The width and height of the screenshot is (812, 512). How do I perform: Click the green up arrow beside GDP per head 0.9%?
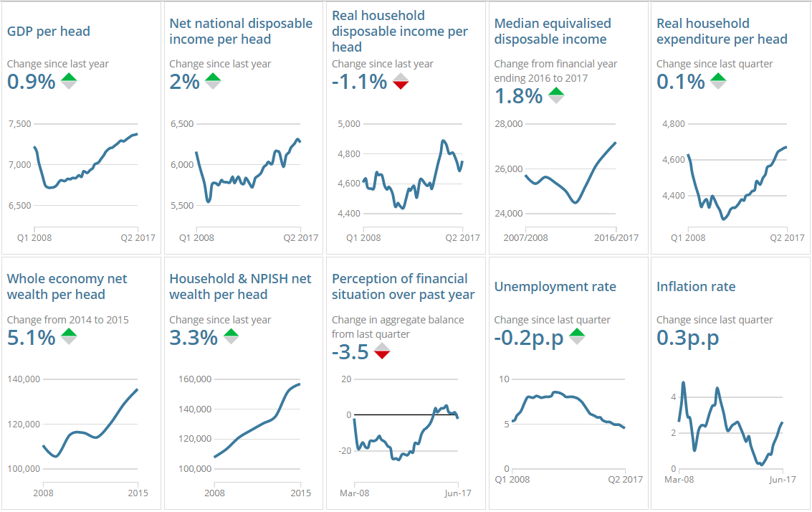tap(69, 78)
